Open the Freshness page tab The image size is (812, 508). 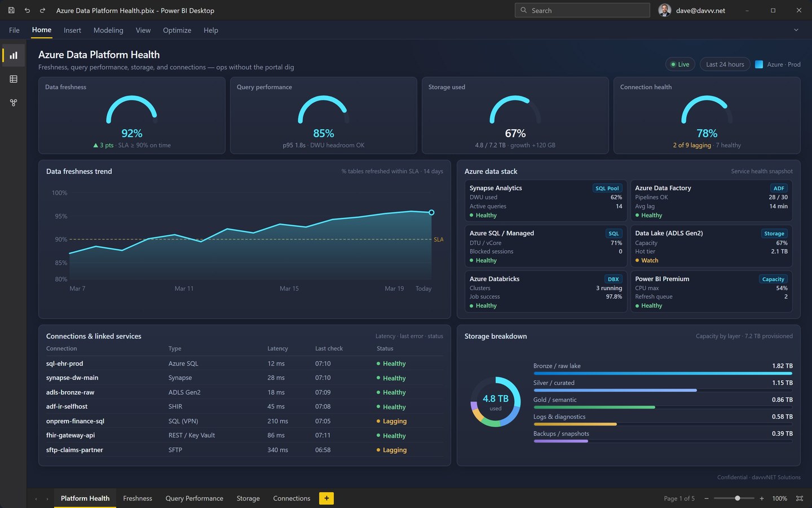tap(138, 498)
